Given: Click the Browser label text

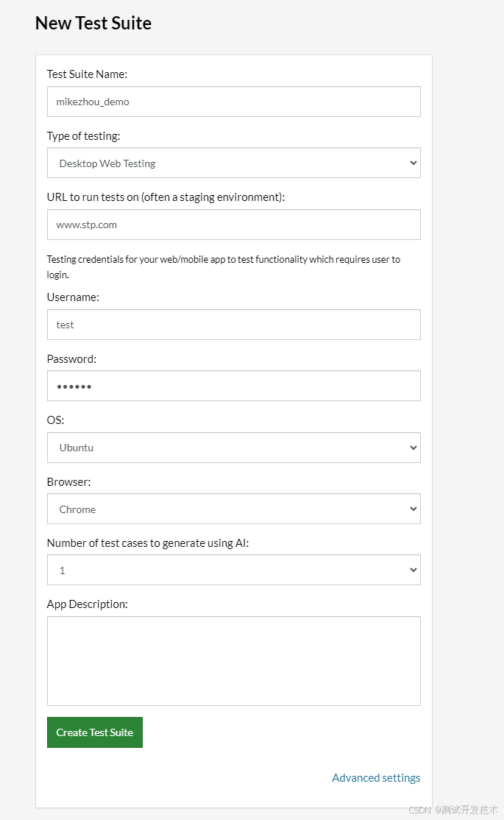Looking at the screenshot, I should pos(68,481).
